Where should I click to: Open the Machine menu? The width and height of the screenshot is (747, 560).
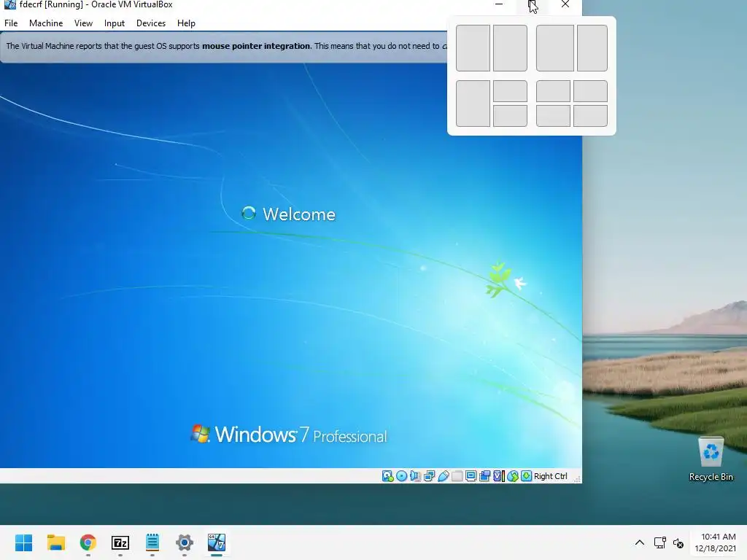point(46,23)
